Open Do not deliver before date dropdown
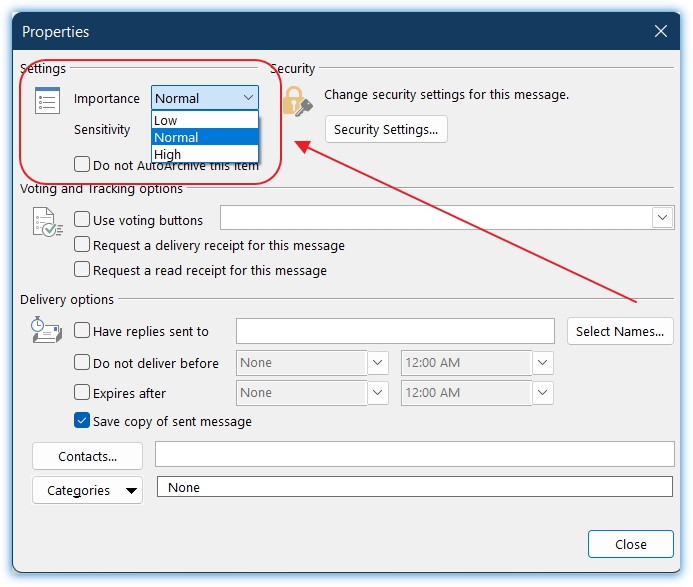This screenshot has width=693, height=587. click(377, 363)
